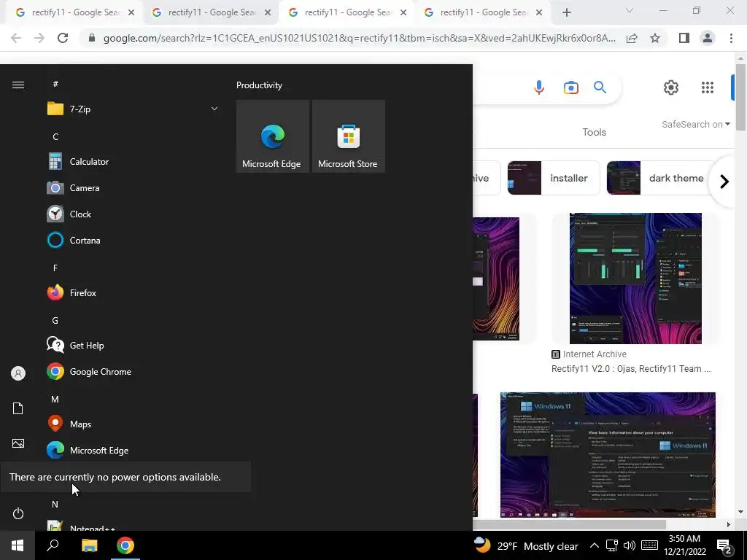Screen dimensions: 747x560
Task: Switch to the first rectify11 tab
Action: click(x=74, y=13)
